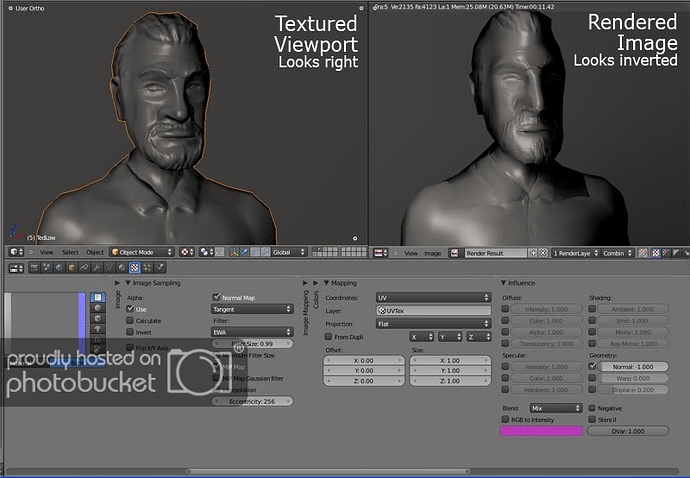The width and height of the screenshot is (690, 478).
Task: Click the UVTex layer input field
Action: (433, 311)
